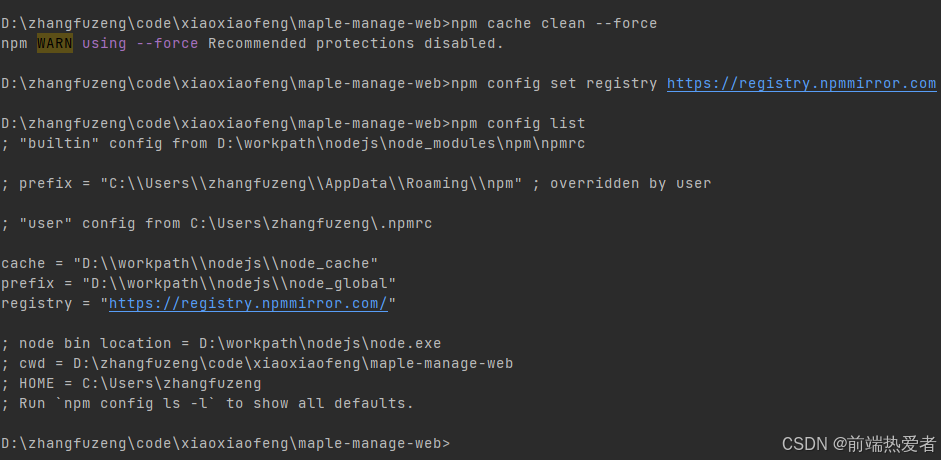Open the registry.npmmirror.com link in the set registry command

[801, 84]
